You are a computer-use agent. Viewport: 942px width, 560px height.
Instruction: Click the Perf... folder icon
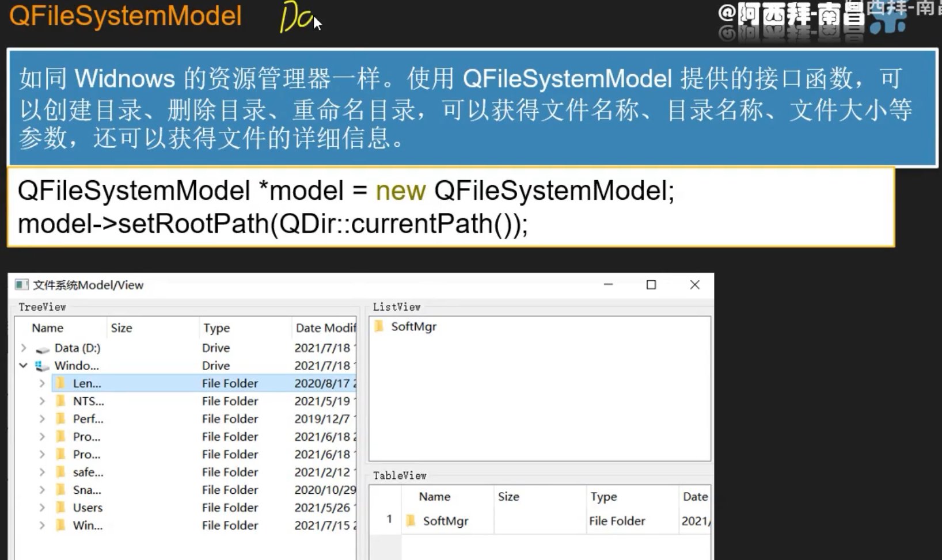60,419
